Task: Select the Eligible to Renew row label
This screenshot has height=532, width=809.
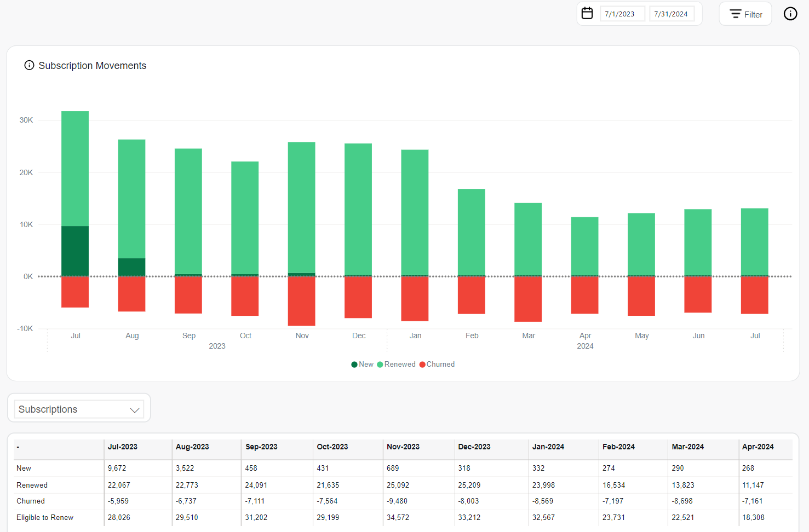Action: click(x=45, y=518)
